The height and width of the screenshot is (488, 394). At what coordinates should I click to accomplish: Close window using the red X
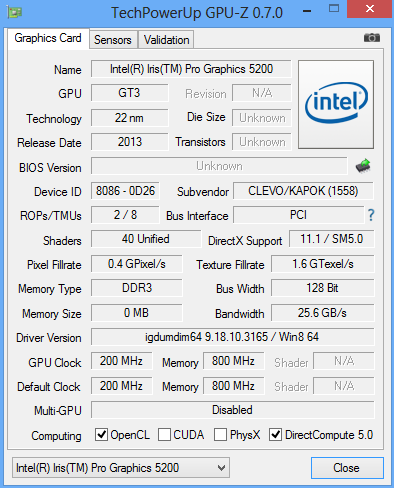click(x=369, y=9)
